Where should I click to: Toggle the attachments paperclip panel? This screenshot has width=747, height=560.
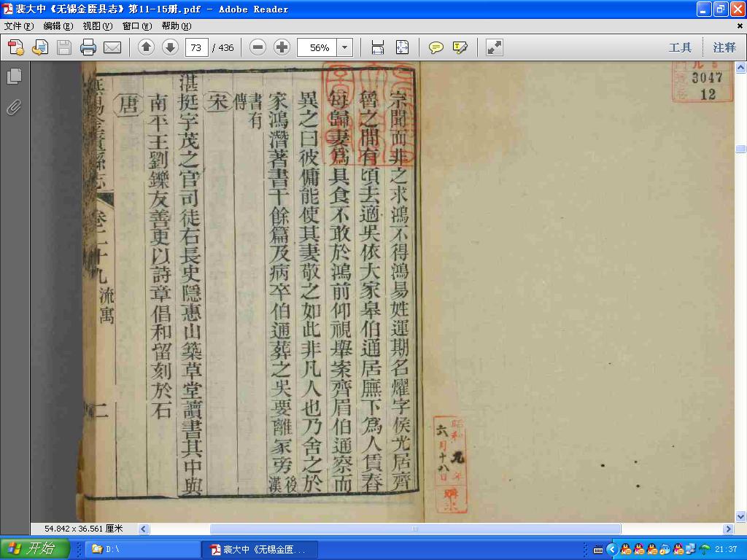click(15, 108)
